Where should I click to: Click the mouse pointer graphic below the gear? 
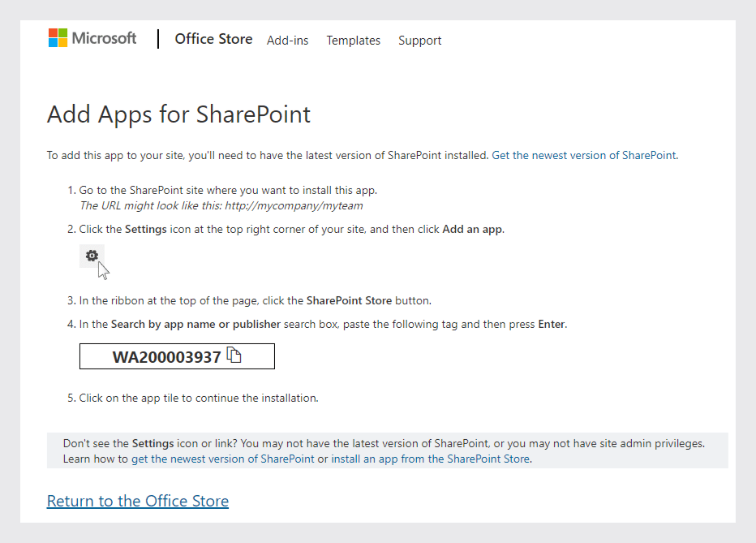(x=104, y=271)
